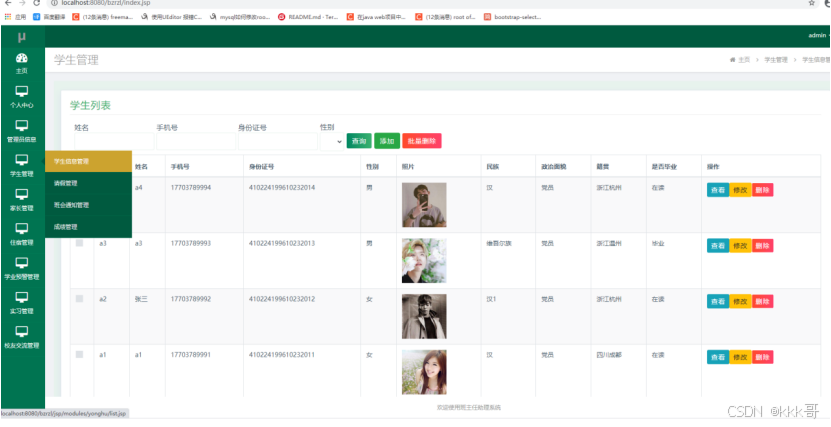Open the mysql如何修改roo... bookmark

coord(240,17)
